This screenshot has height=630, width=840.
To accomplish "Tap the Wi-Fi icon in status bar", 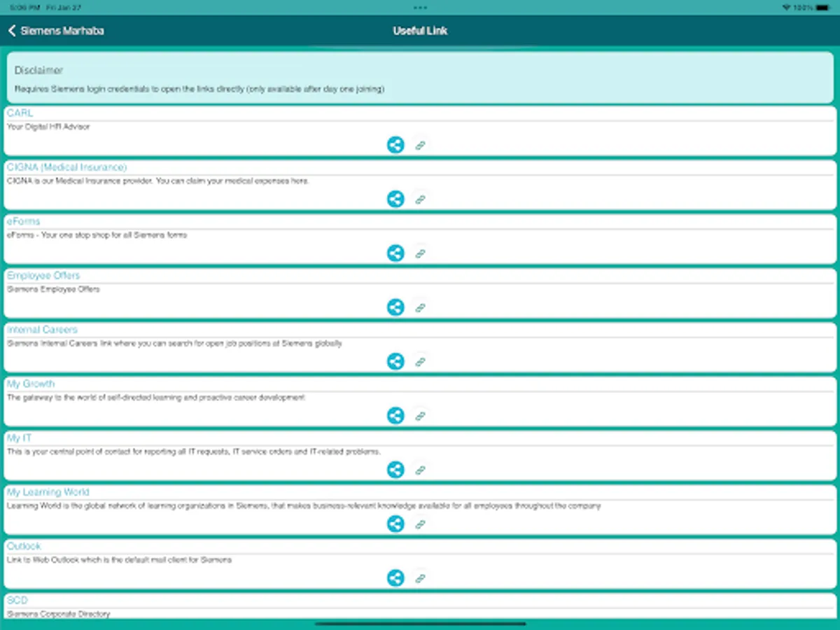I will point(787,7).
